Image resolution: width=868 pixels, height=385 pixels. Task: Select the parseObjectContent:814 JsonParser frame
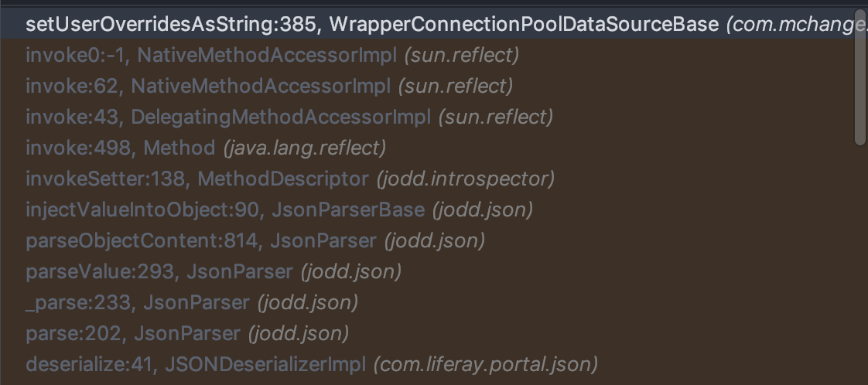(255, 240)
